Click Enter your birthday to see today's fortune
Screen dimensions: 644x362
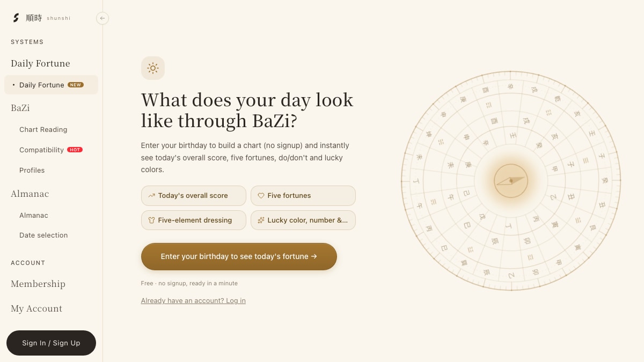239,256
